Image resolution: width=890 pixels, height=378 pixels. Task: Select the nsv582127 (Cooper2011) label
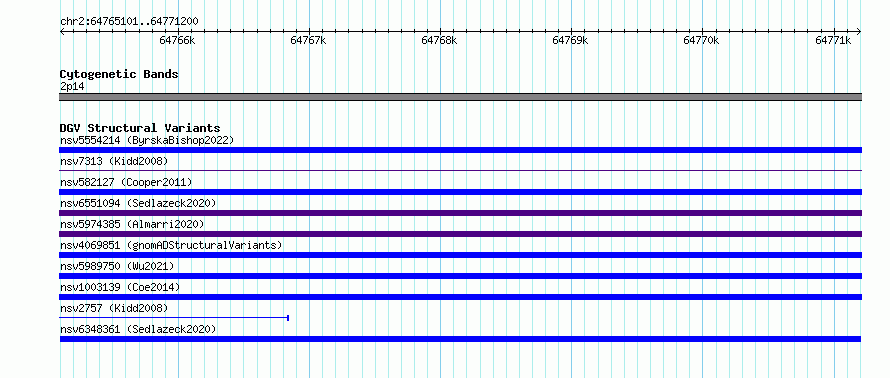click(126, 182)
